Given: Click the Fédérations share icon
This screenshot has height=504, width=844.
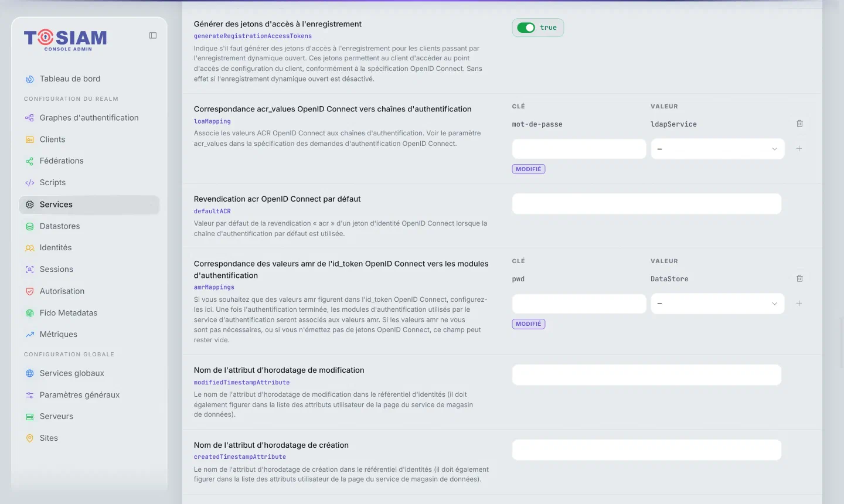Looking at the screenshot, I should [30, 161].
